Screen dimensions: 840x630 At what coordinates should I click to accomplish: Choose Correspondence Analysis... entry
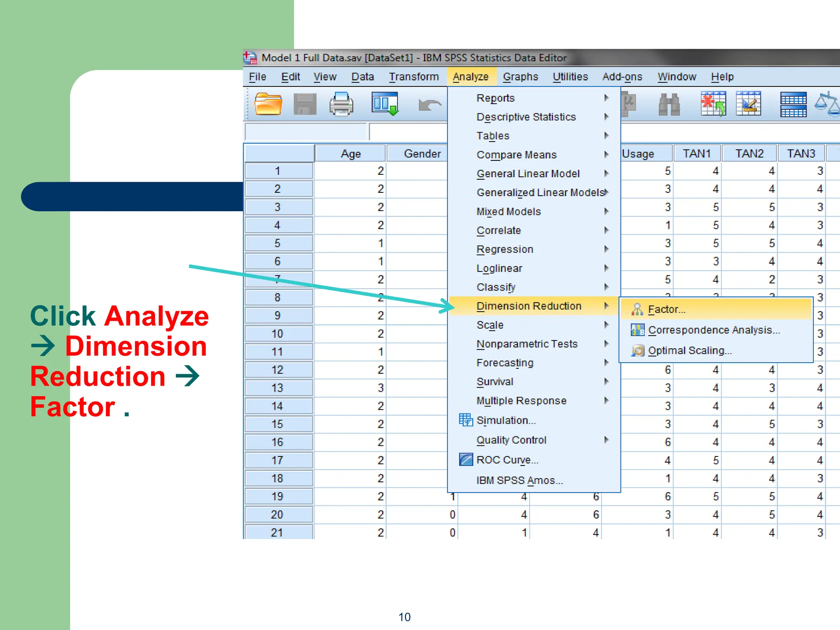(x=716, y=330)
